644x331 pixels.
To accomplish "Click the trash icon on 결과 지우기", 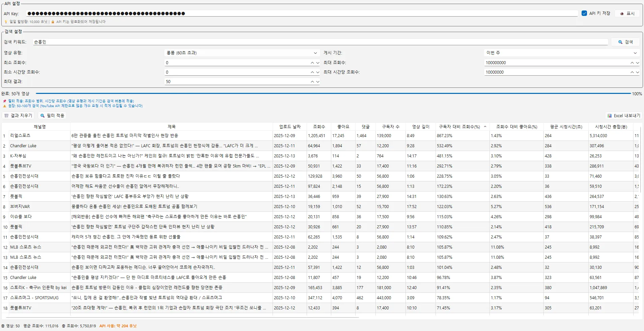I will 6,116.
